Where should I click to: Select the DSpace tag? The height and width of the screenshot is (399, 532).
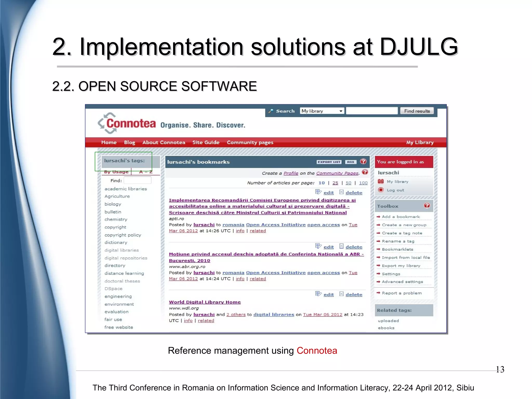(113, 289)
